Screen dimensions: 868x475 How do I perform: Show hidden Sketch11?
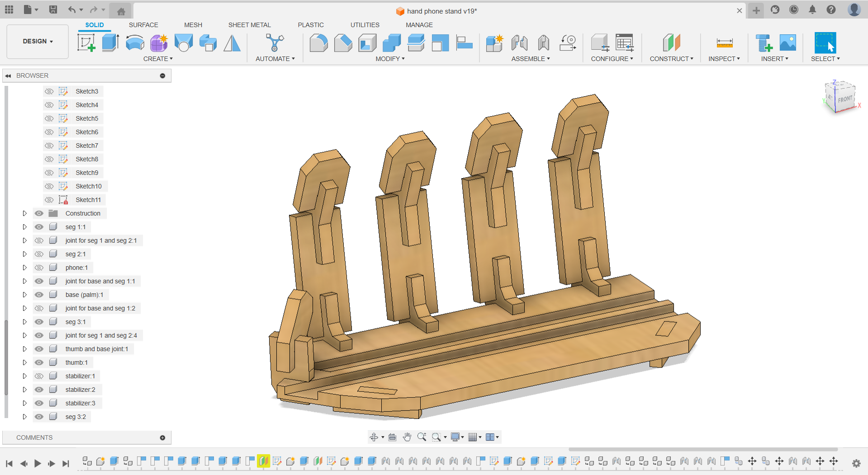(x=49, y=200)
